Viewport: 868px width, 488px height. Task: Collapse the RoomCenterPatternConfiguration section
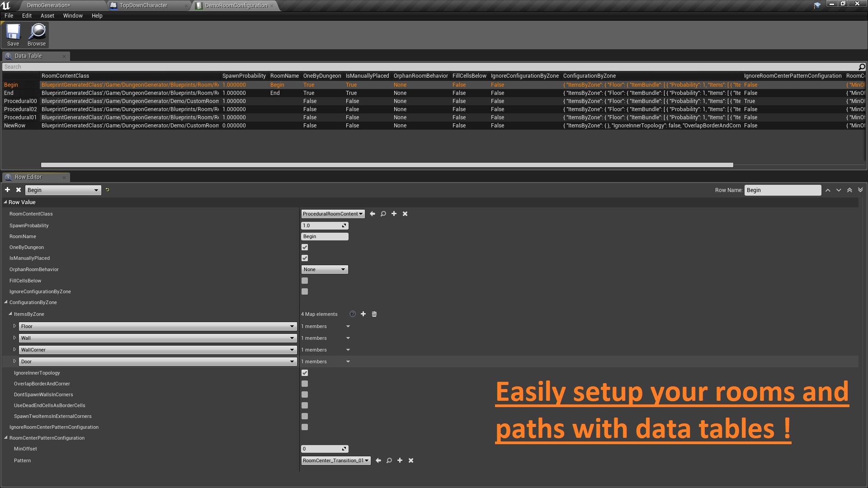pyautogui.click(x=5, y=438)
